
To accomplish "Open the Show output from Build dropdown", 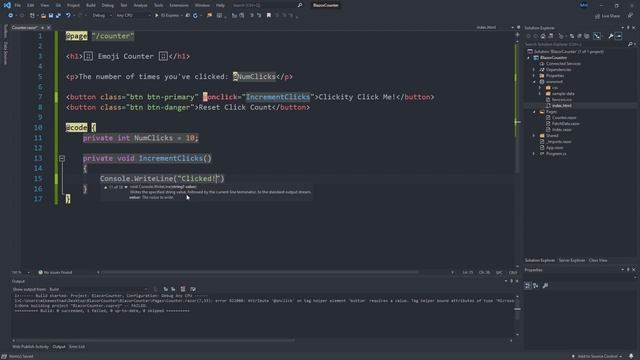I will coord(98,289).
